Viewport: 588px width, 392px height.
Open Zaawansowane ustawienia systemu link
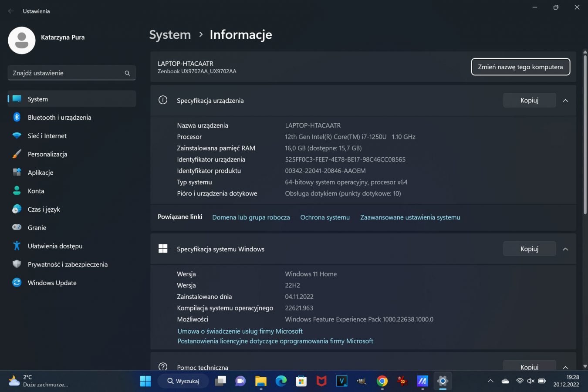pos(410,217)
